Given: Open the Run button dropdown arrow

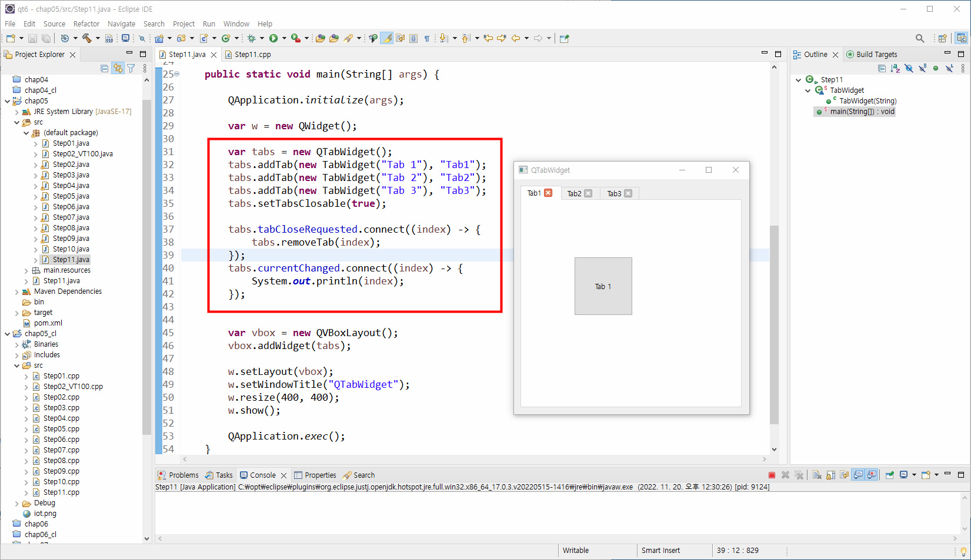Looking at the screenshot, I should tap(284, 38).
